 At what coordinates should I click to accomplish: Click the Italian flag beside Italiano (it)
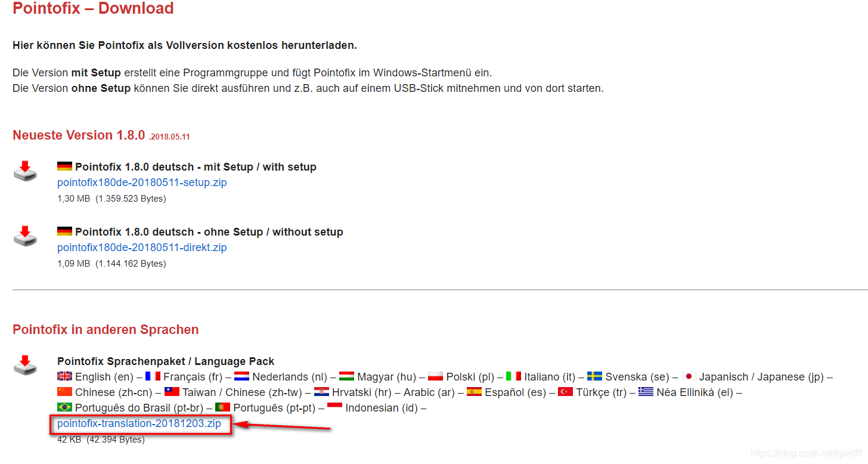pos(514,376)
